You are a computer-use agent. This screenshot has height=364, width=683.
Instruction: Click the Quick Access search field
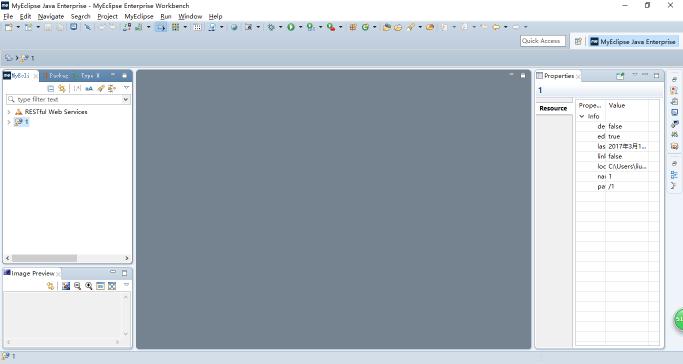542,41
